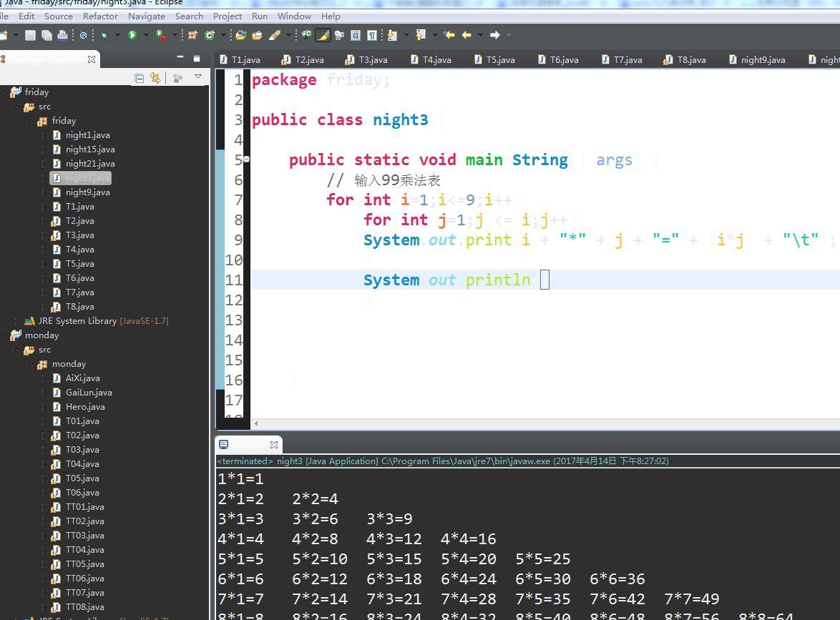Screen dimensions: 840x620
Task: Open the Run menu
Action: [260, 16]
